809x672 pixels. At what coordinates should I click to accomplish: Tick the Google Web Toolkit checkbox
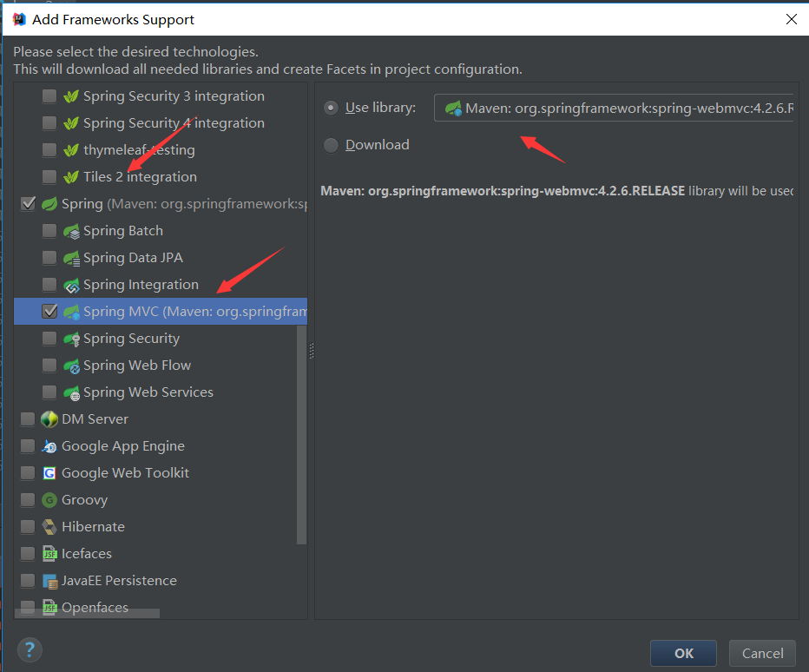28,473
